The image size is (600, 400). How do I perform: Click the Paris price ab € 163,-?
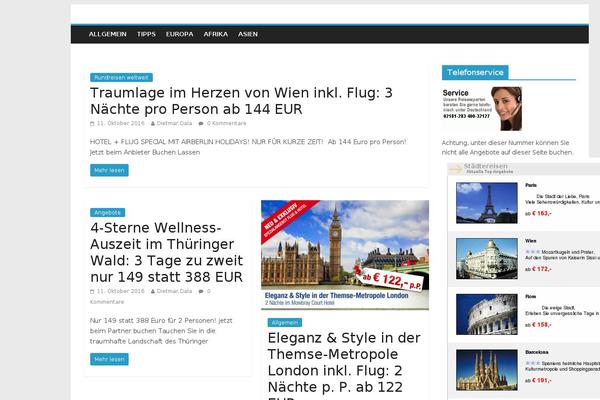(x=538, y=213)
